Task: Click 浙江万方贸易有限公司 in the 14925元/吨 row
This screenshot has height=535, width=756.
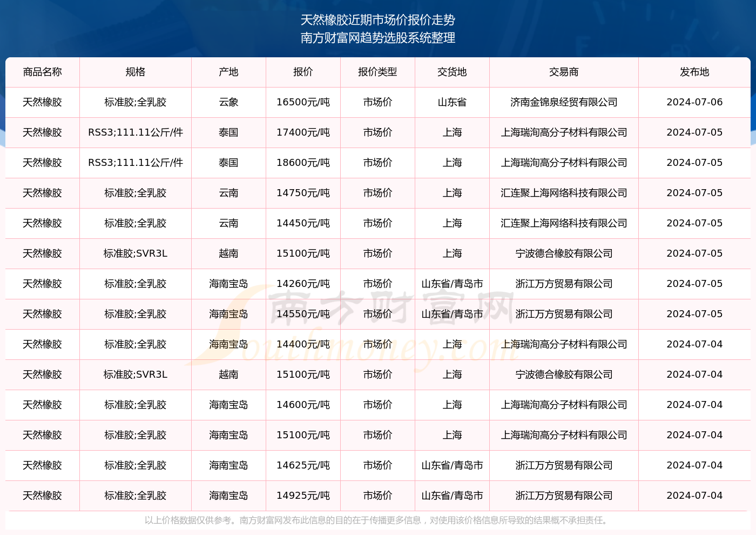Action: click(564, 496)
